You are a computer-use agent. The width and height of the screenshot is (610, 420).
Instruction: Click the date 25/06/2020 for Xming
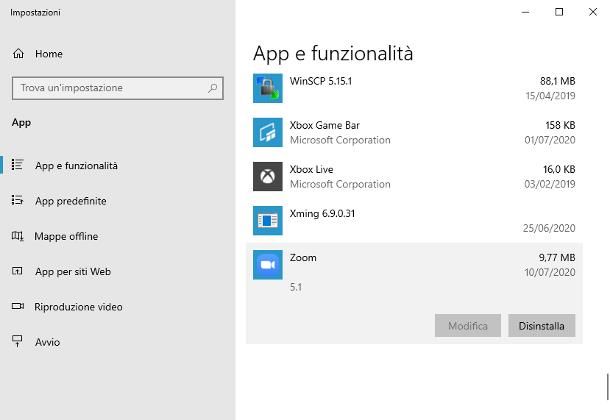pyautogui.click(x=549, y=228)
